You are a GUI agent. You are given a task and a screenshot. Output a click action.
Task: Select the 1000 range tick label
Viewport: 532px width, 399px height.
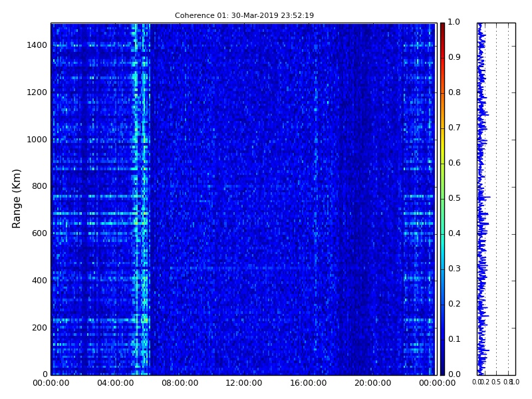37,140
